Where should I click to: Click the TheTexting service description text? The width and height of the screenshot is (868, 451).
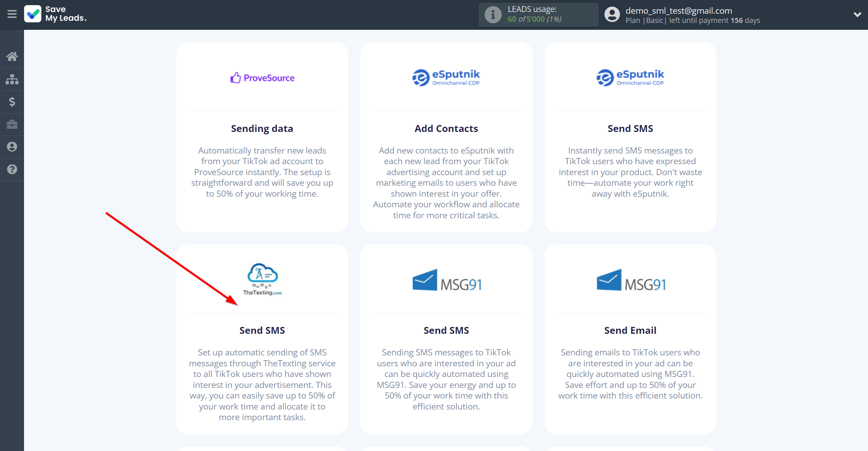pos(262,385)
